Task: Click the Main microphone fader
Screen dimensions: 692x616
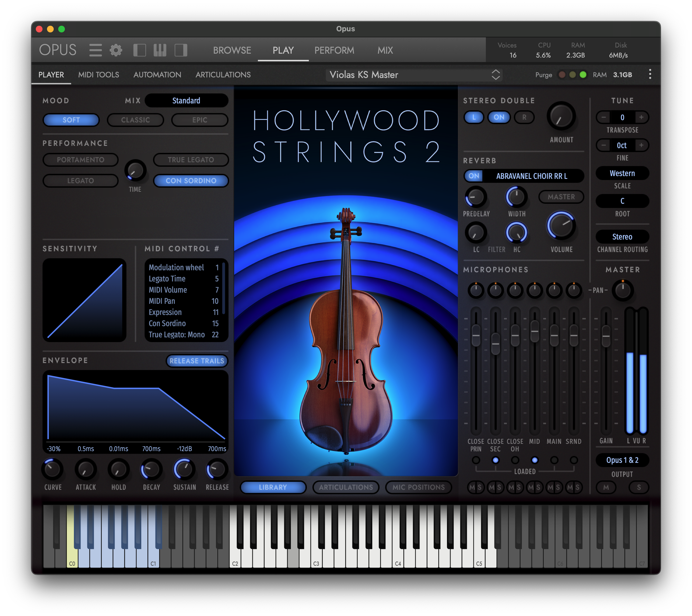Action: point(554,335)
